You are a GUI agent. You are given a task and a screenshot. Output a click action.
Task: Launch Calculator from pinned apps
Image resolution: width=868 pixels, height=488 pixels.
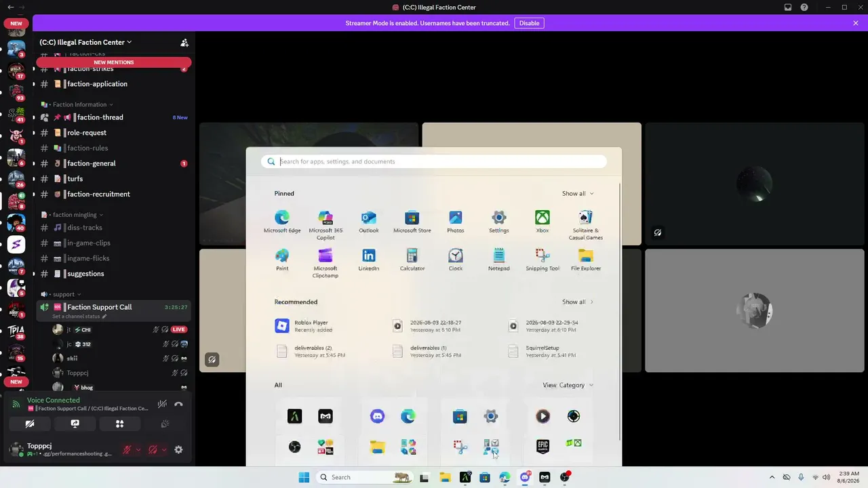(x=412, y=260)
